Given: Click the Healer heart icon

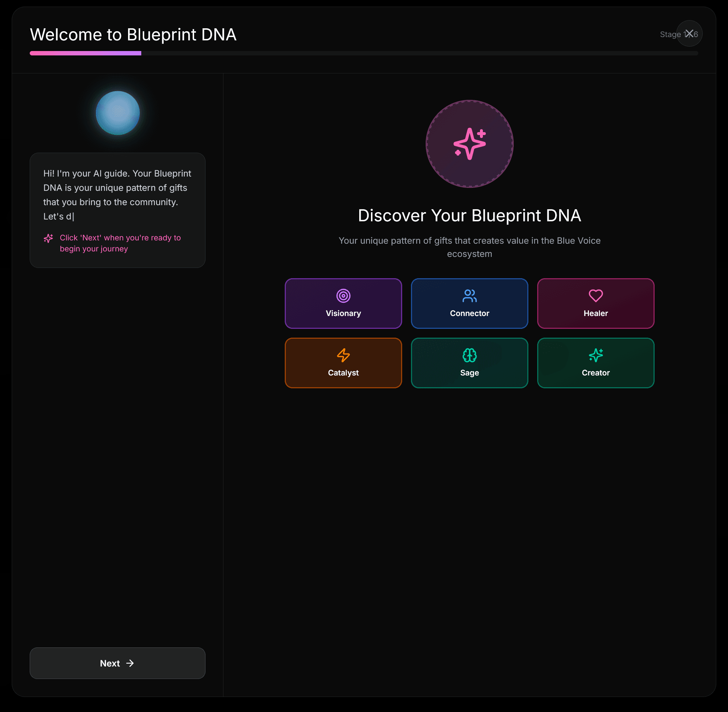Looking at the screenshot, I should 595,296.
